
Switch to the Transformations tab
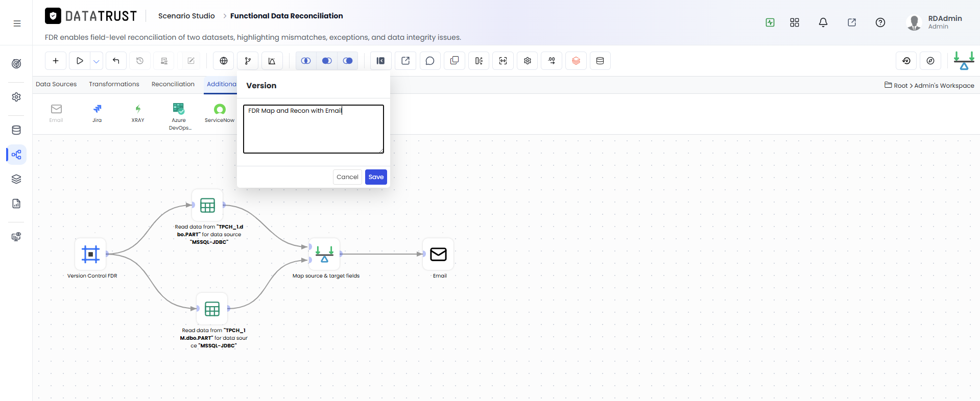114,84
